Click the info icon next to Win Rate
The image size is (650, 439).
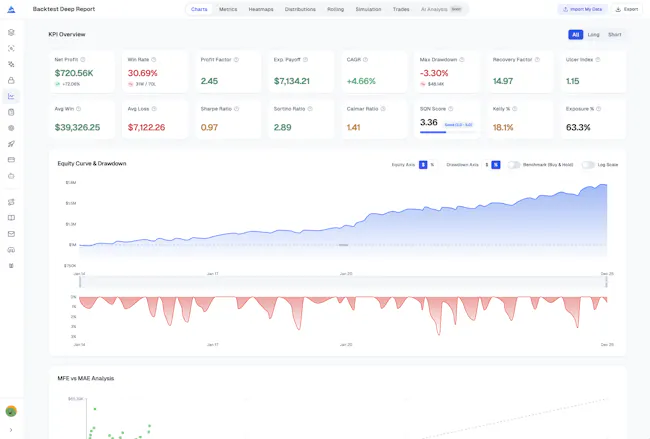pyautogui.click(x=154, y=60)
